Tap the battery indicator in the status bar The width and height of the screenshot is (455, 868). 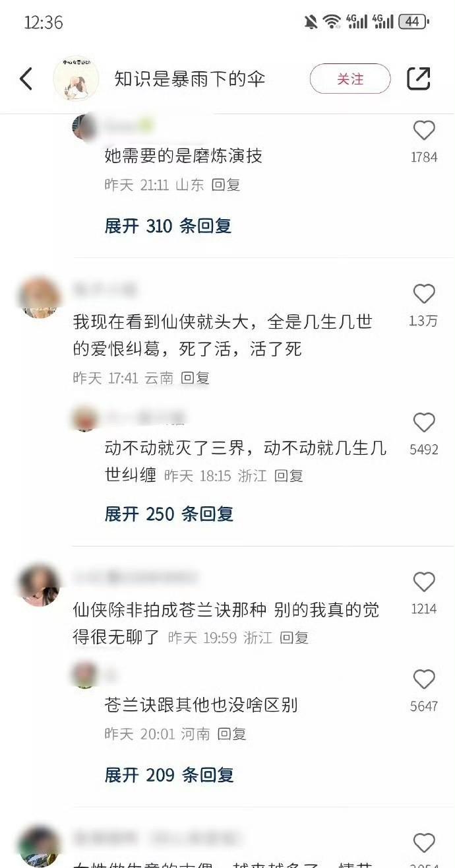[x=413, y=22]
